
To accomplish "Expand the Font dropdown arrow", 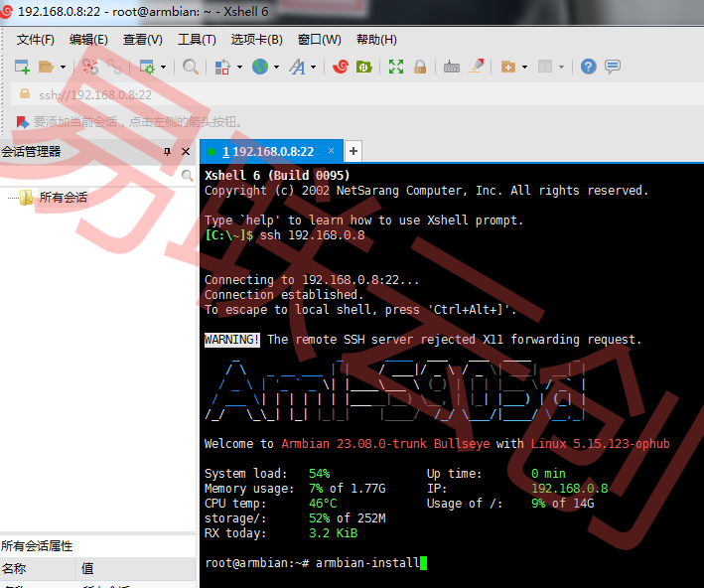I will pyautogui.click(x=314, y=67).
